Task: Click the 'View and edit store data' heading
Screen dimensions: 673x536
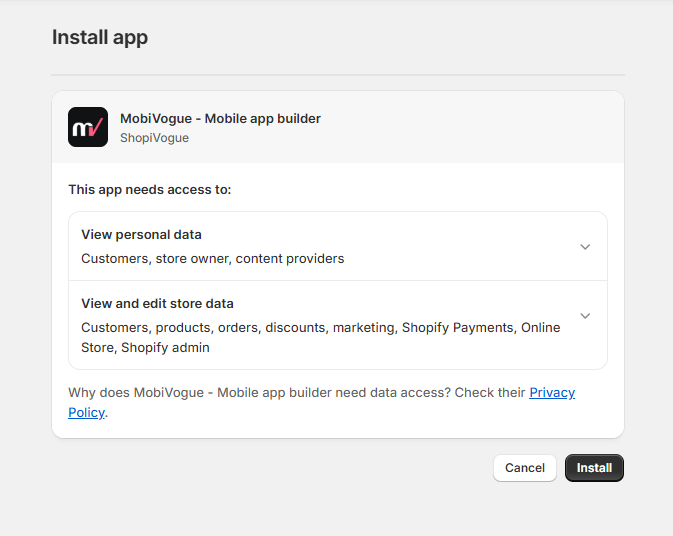Action: click(x=157, y=303)
